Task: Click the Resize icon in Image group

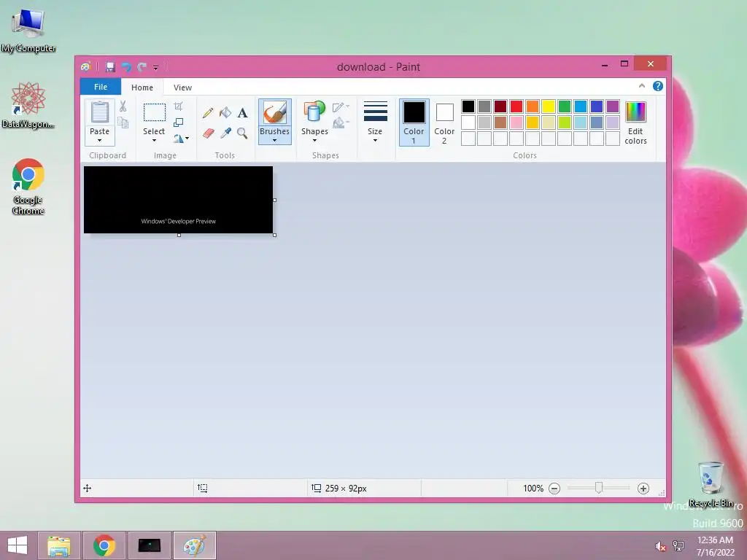Action: (178, 122)
